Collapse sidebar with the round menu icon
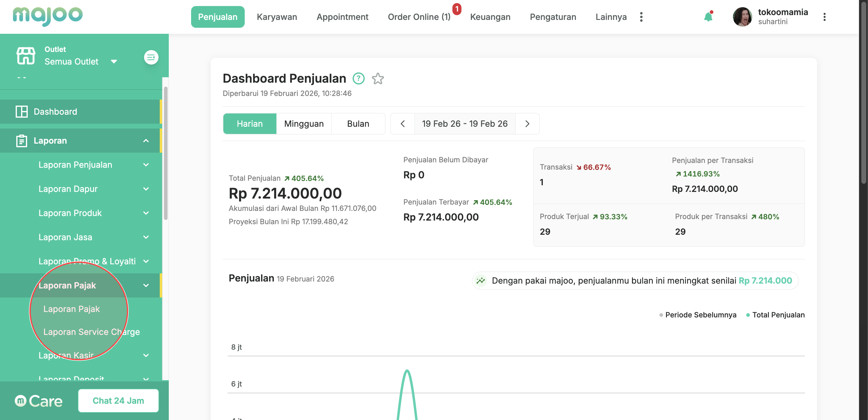This screenshot has width=868, height=420. click(151, 57)
